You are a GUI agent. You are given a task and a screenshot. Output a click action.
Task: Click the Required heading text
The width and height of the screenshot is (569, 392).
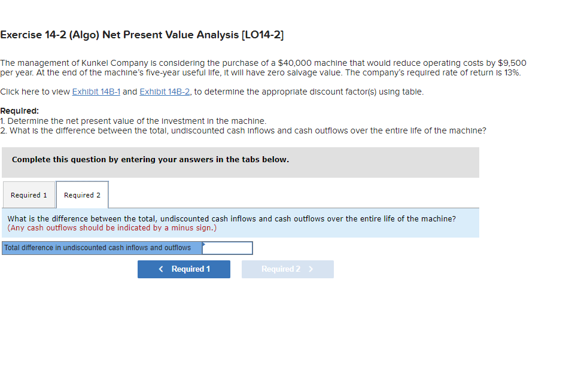coord(16,110)
